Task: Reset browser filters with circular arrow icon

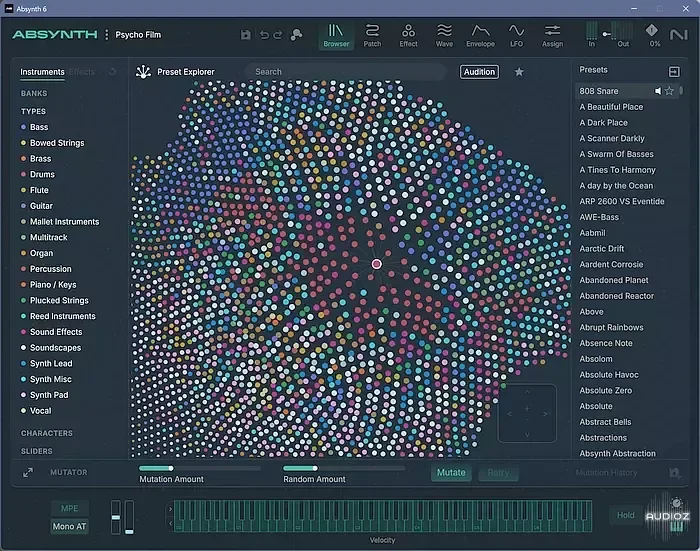Action: (112, 72)
